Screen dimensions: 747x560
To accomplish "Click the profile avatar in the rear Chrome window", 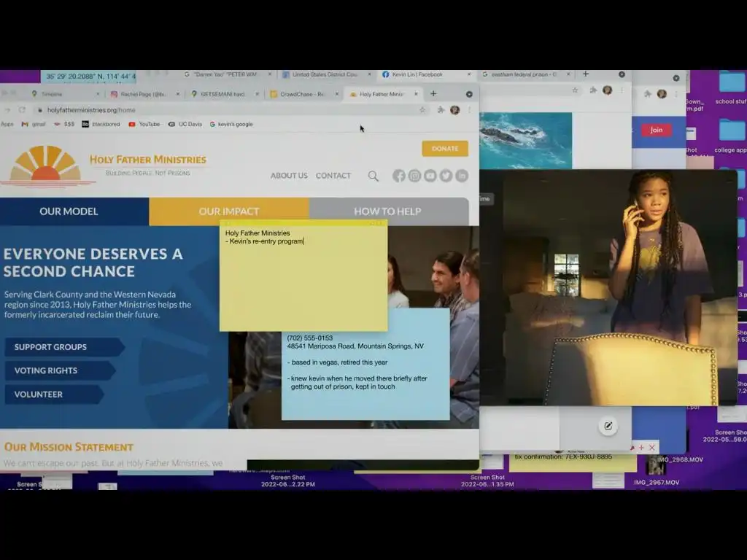I will [607, 90].
